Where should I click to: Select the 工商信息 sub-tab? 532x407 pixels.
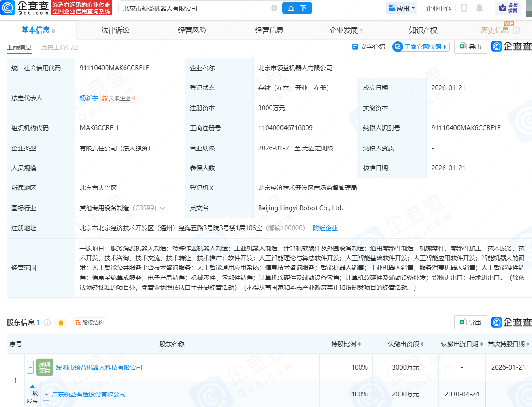tap(19, 47)
